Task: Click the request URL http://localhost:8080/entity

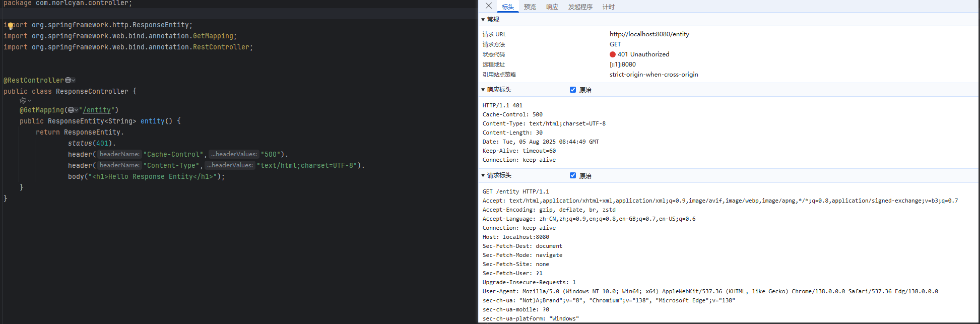Action: point(649,34)
